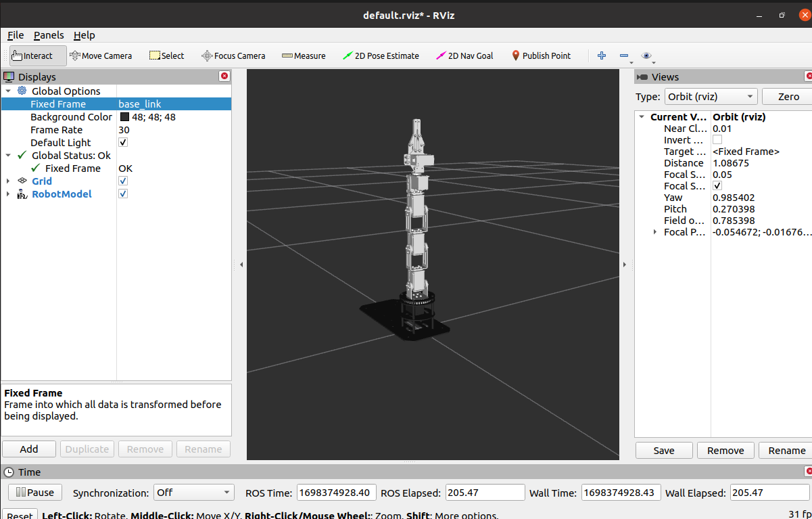Click the ROS Elapsed field
This screenshot has width=812, height=519.
485,493
